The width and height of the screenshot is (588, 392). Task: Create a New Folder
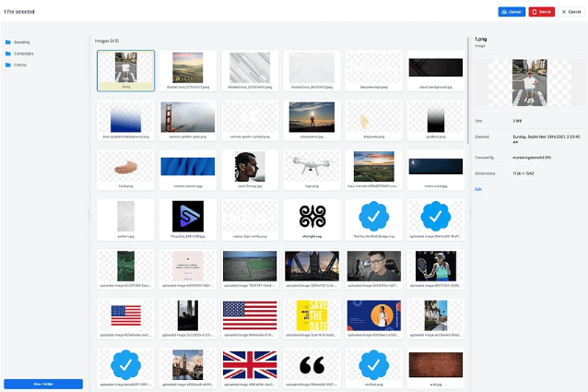pos(43,383)
